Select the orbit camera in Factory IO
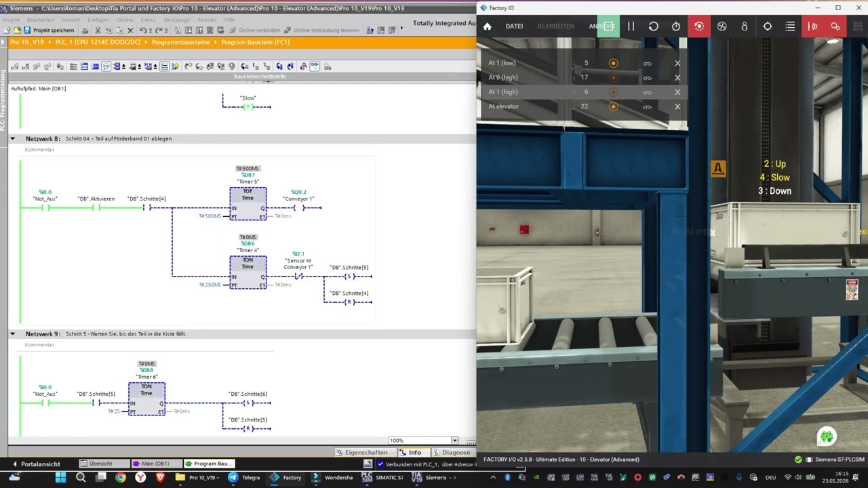 [x=699, y=26]
